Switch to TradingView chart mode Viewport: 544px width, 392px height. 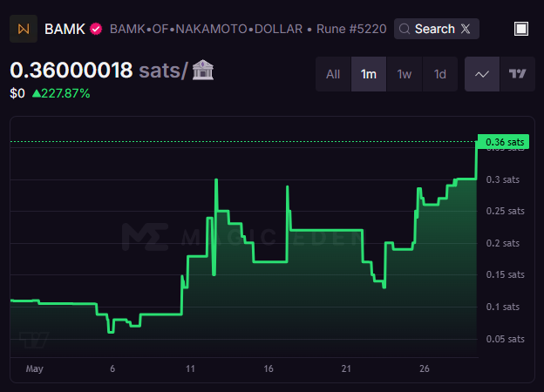517,74
